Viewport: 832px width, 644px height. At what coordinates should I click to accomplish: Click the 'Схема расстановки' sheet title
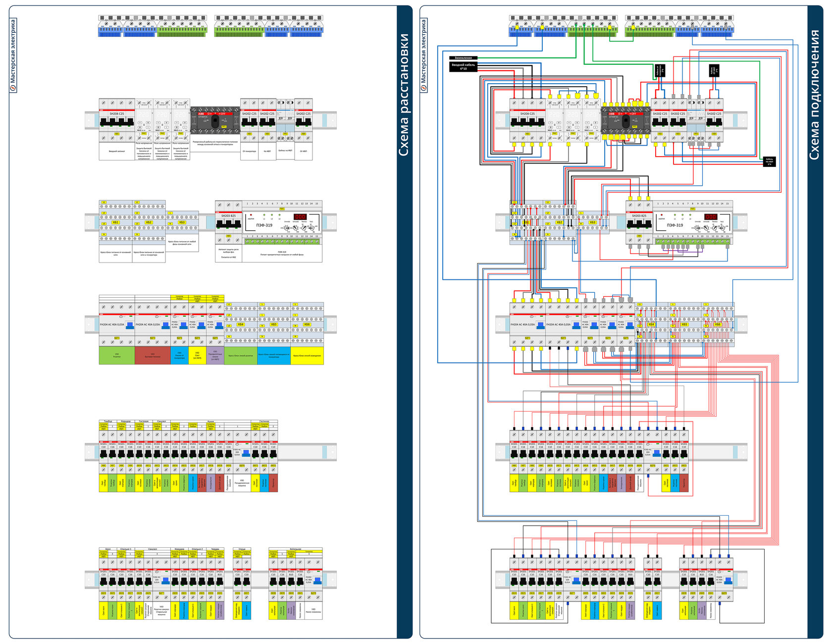[404, 95]
